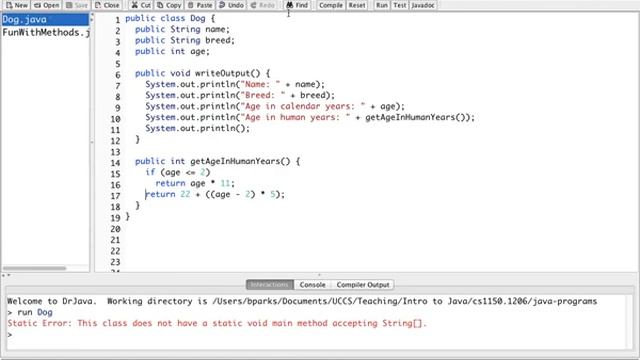
Task: Click line number 20 in the gutter
Action: (x=115, y=229)
